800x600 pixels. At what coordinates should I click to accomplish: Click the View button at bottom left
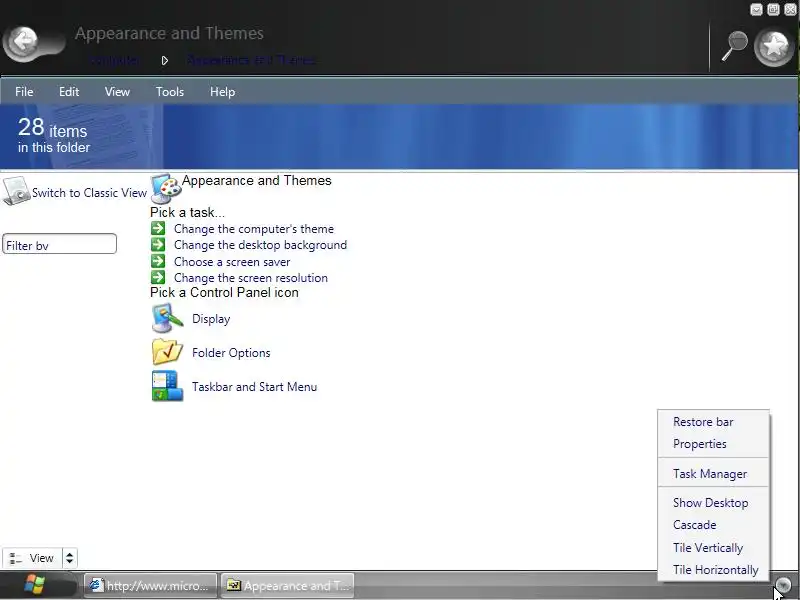(x=33, y=558)
